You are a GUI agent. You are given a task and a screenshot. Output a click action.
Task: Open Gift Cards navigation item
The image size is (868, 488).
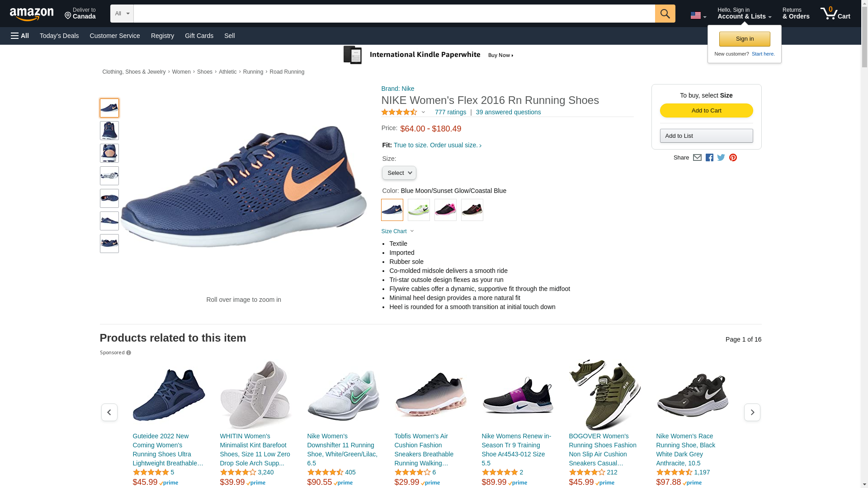[199, 36]
